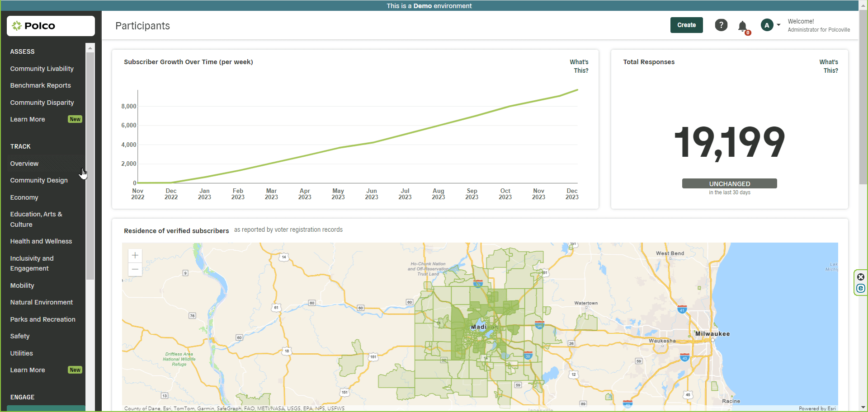This screenshot has width=868, height=412.
Task: Open the notifications bell
Action: 742,26
